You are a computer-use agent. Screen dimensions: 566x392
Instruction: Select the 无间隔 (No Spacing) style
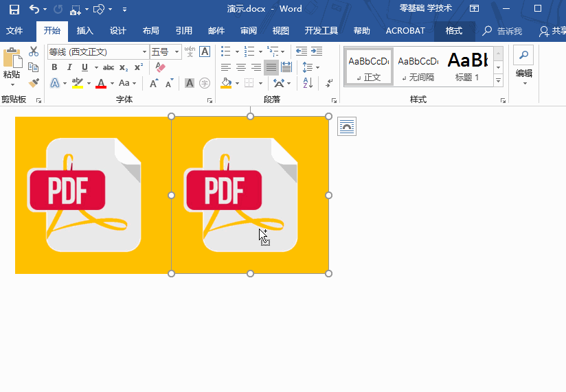[x=418, y=67]
